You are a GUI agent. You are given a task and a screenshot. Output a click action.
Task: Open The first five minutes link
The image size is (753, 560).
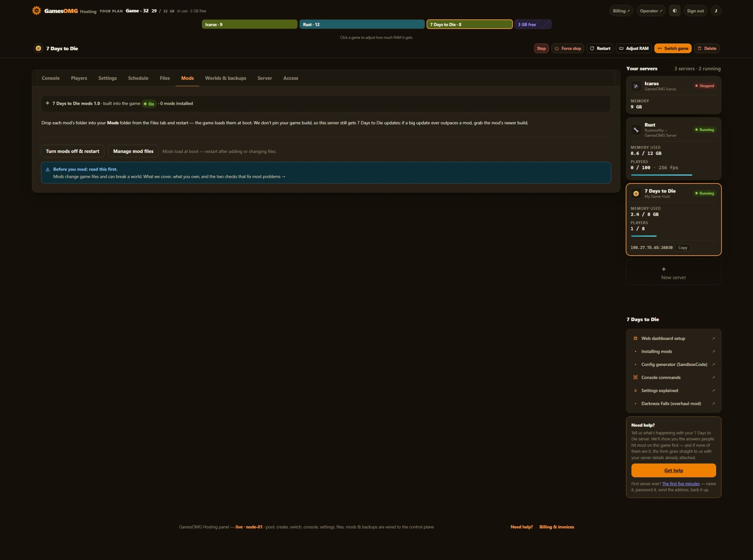[680, 484]
